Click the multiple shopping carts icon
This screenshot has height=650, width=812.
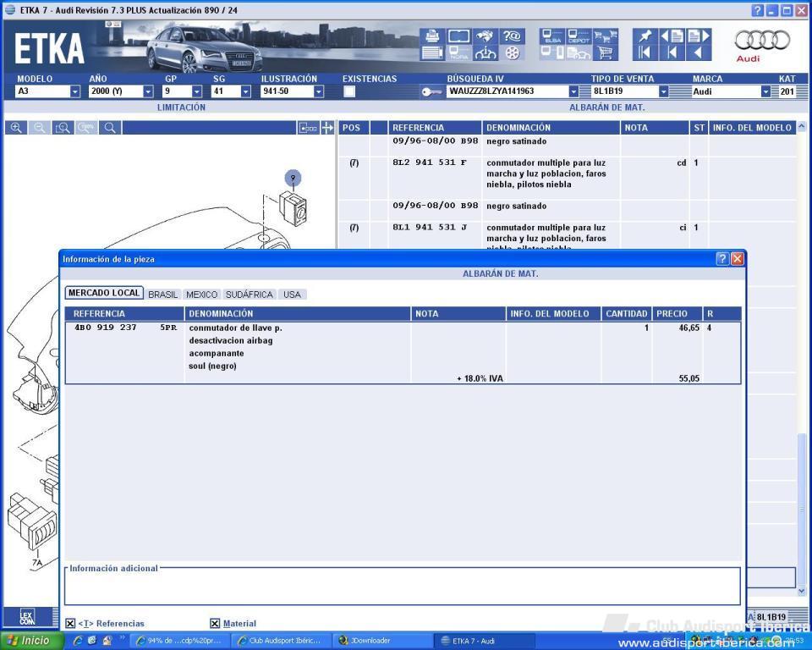[606, 36]
